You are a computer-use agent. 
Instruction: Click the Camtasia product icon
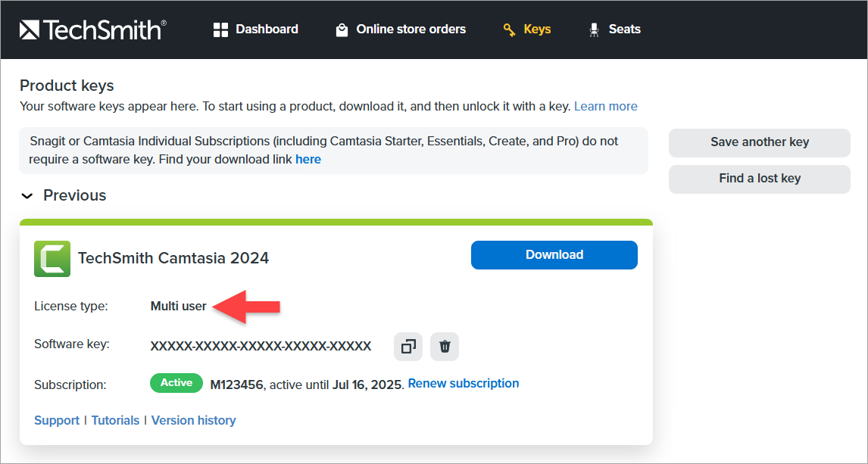[52, 258]
